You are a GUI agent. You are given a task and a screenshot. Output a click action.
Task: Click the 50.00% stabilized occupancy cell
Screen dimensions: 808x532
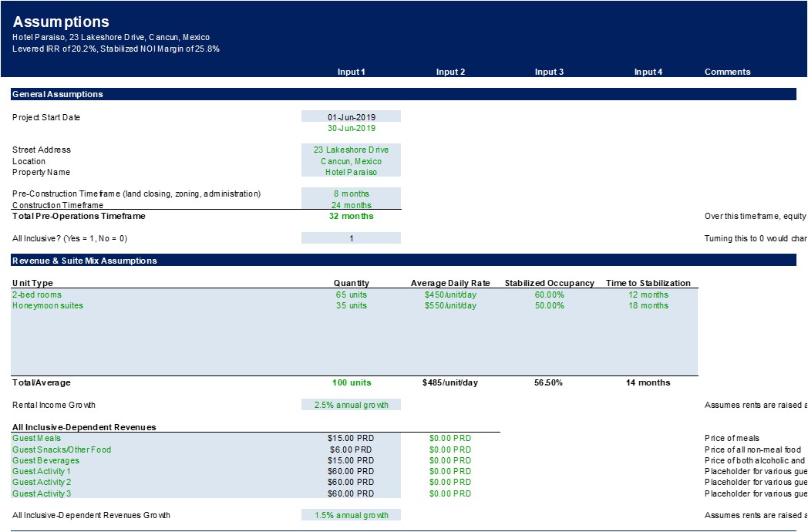tap(549, 305)
